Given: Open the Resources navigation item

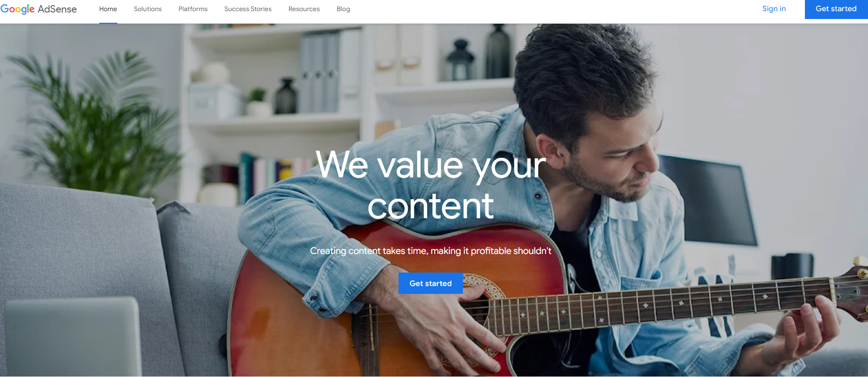Looking at the screenshot, I should coord(304,9).
